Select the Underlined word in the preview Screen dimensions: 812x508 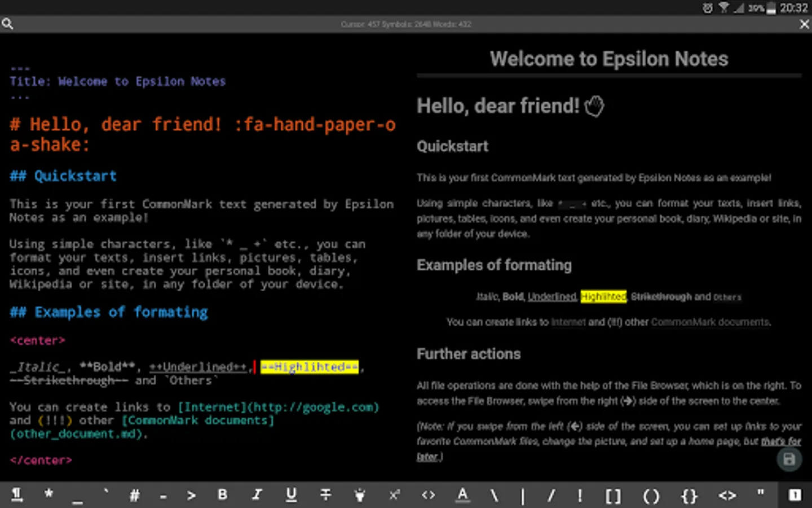(552, 297)
